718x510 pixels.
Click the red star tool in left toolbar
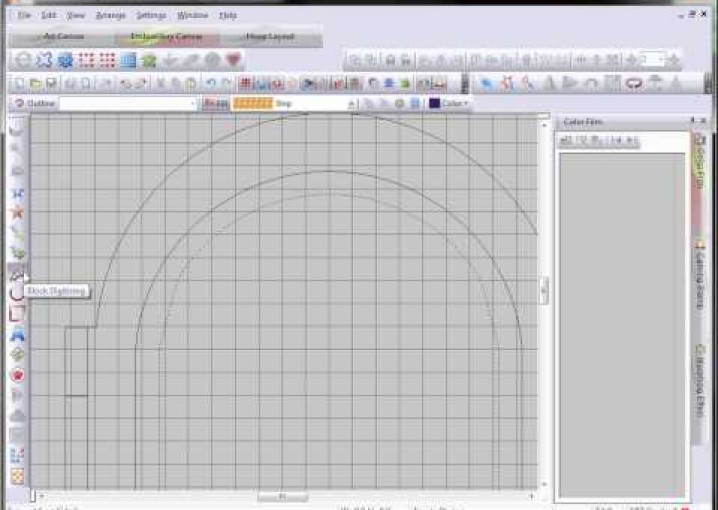pyautogui.click(x=17, y=212)
